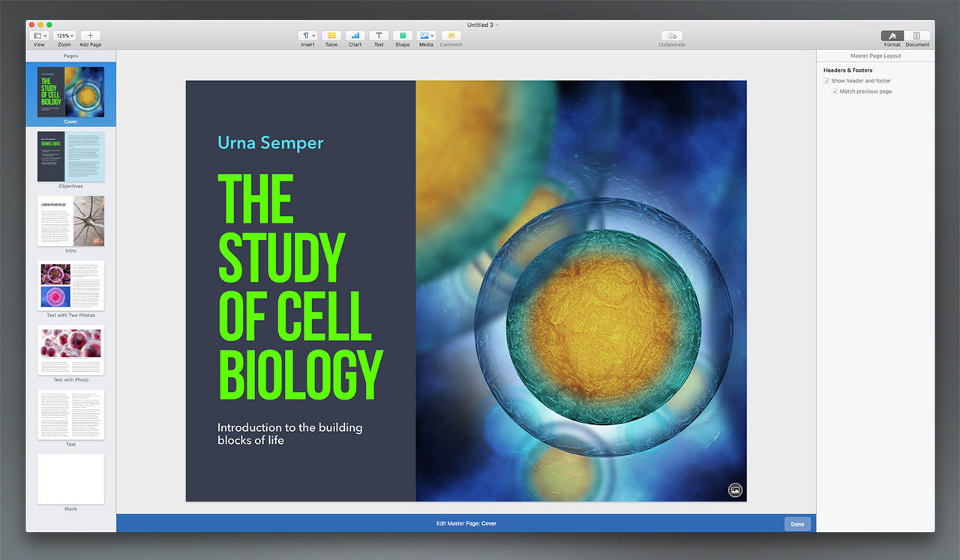Select the Text box tool
Viewport: 960px width, 560px height.
click(x=379, y=36)
